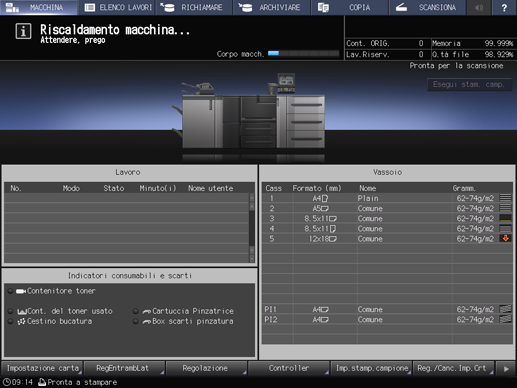The image size is (517, 388).
Task: Mute the speaker sound icon
Action: click(x=479, y=7)
